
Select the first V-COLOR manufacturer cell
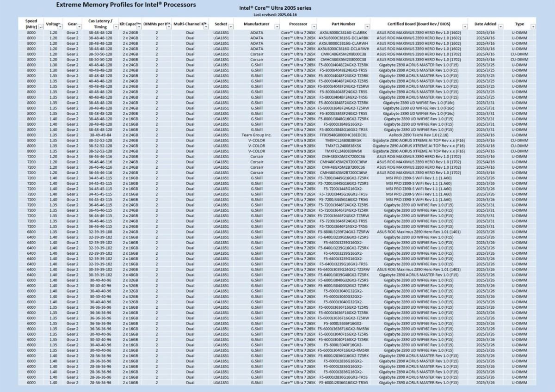(257, 140)
